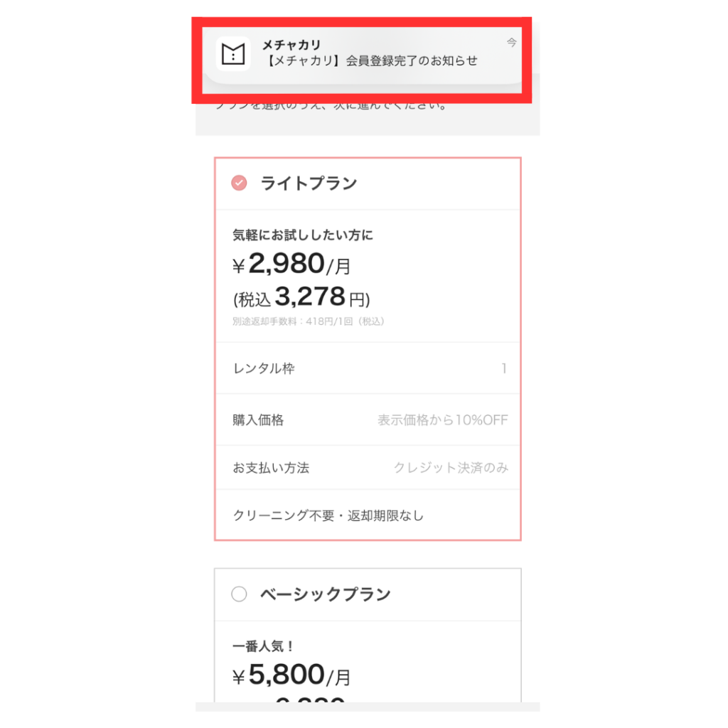Click the 税込 3,278円 tax-included price

(301, 296)
